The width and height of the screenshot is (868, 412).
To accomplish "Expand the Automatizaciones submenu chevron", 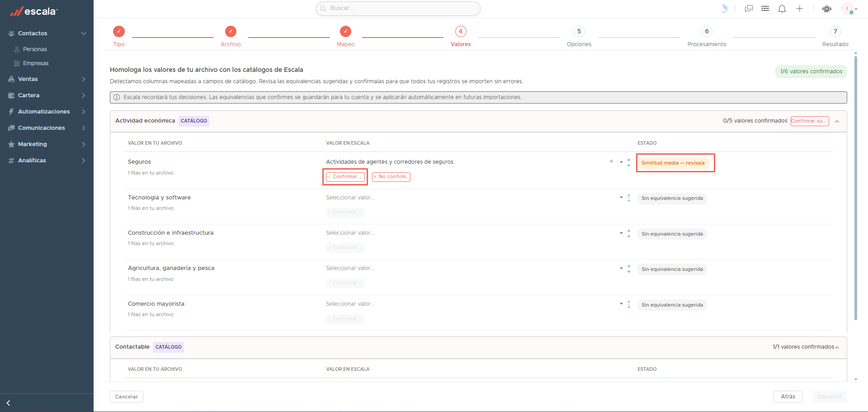I will click(84, 112).
